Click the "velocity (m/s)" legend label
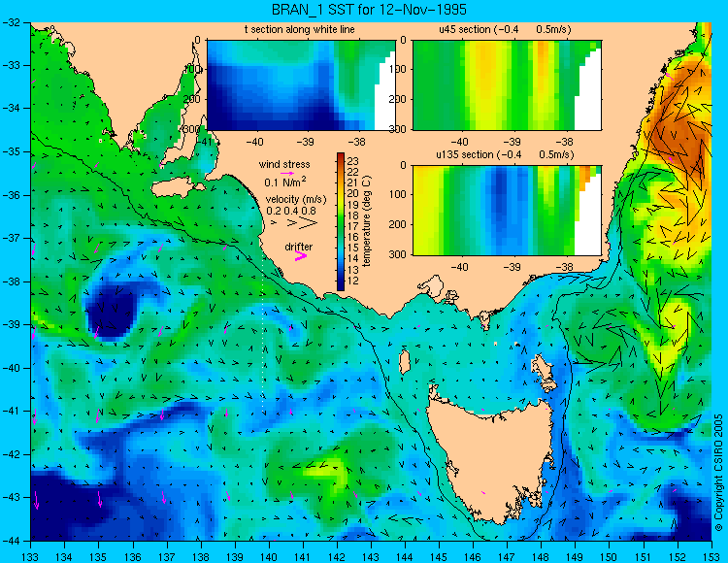Viewport: 728px width, 563px height. [296, 200]
